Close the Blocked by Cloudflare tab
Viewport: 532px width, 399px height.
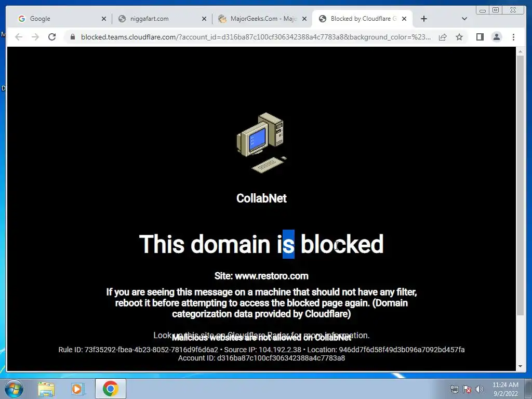[x=404, y=19]
